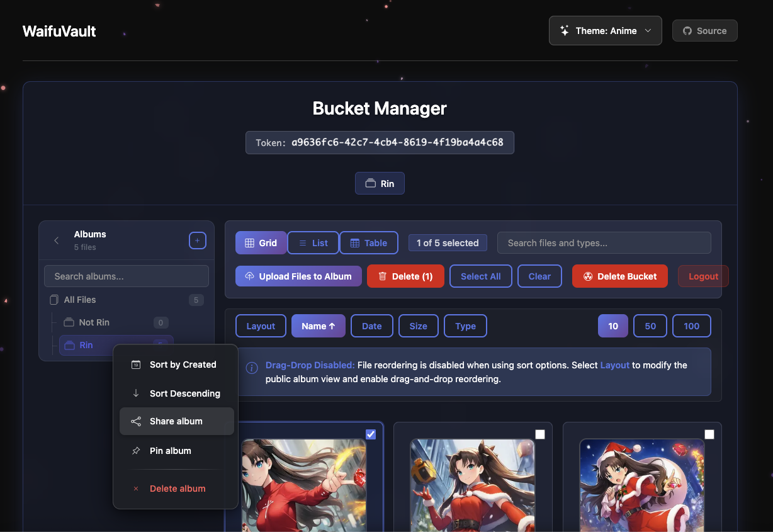The height and width of the screenshot is (532, 773).
Task: Click Upload Files to Album
Action: [x=299, y=276]
